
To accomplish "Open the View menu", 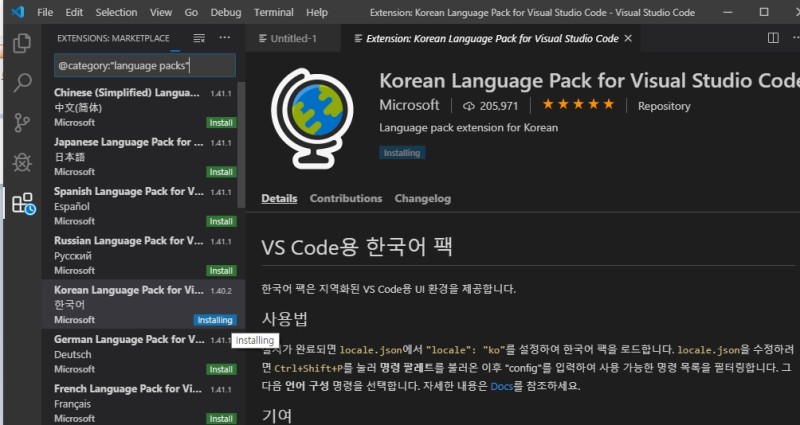I will click(x=161, y=12).
